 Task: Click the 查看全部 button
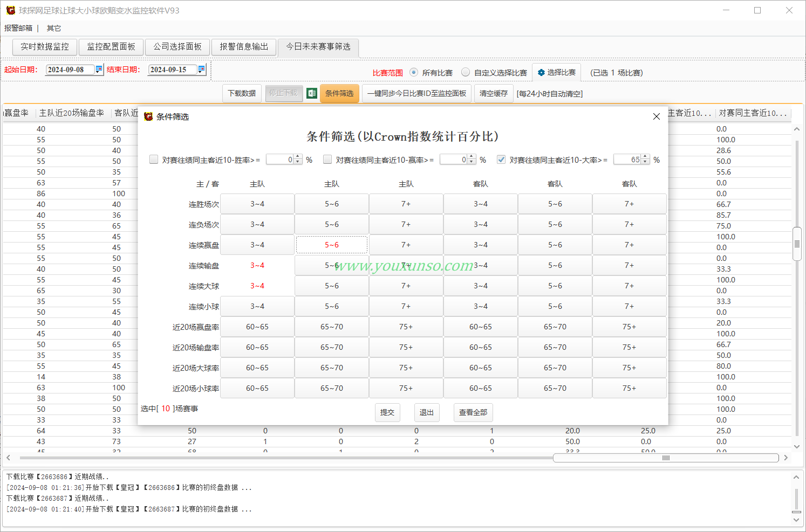(473, 412)
